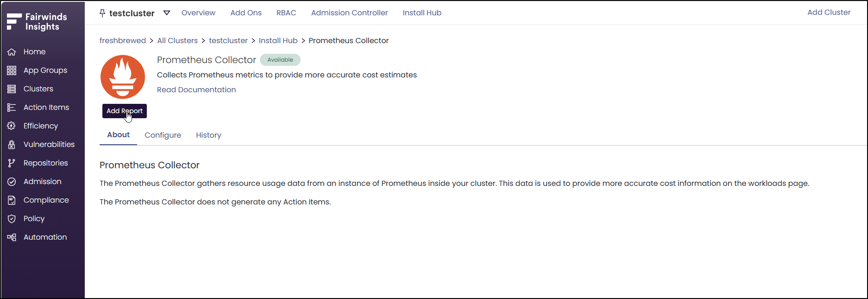Select the Admission checkmark icon
Viewport: 868px width, 299px height.
coord(12,182)
